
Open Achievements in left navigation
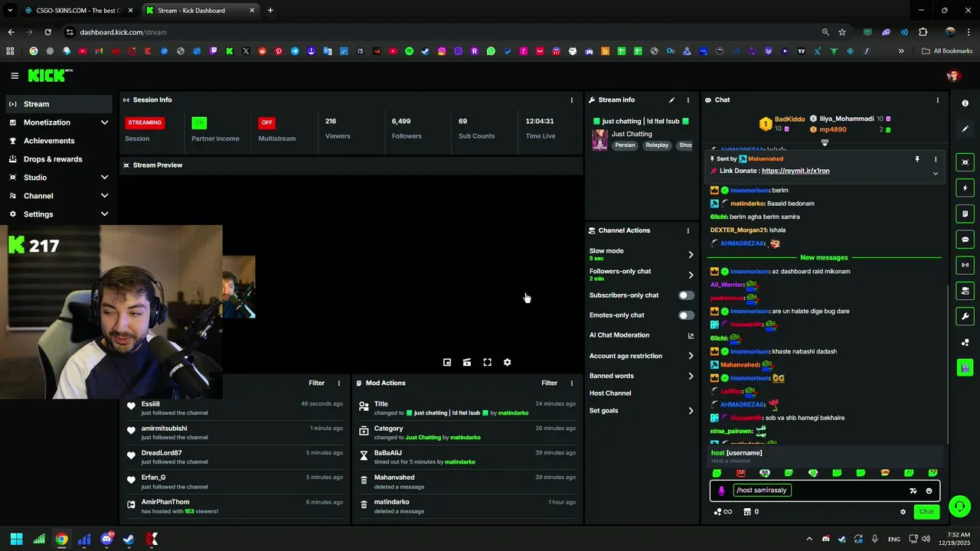(x=58, y=141)
